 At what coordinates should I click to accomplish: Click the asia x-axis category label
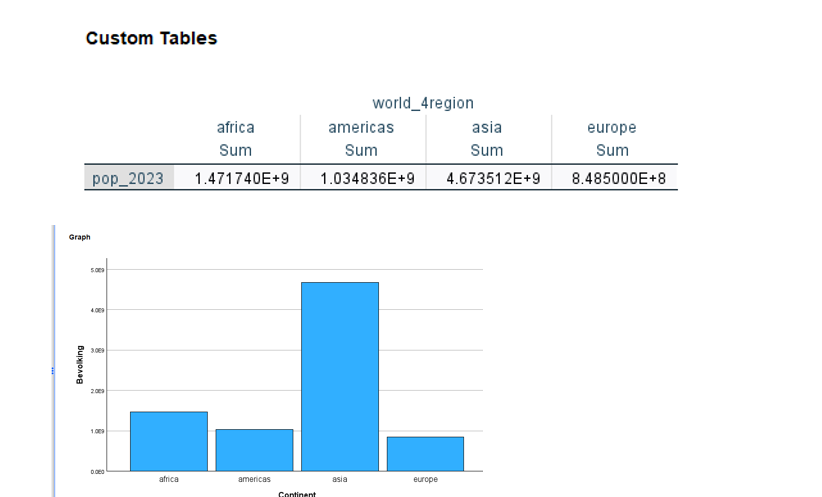340,479
